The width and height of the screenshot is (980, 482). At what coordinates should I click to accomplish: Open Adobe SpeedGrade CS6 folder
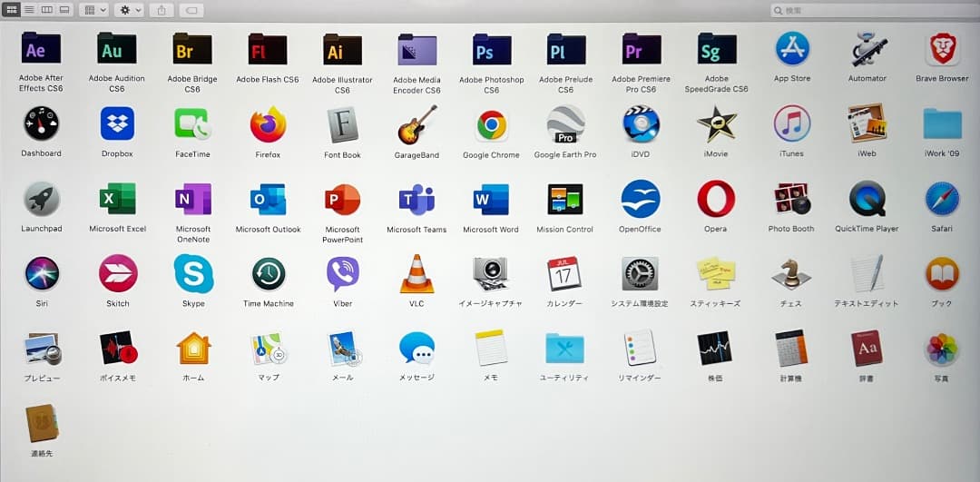tap(717, 49)
